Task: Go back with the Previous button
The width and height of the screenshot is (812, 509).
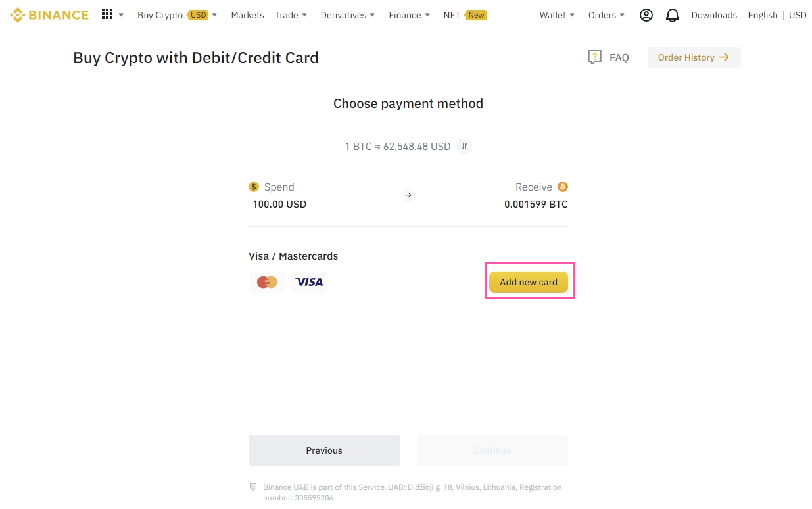Action: coord(324,450)
